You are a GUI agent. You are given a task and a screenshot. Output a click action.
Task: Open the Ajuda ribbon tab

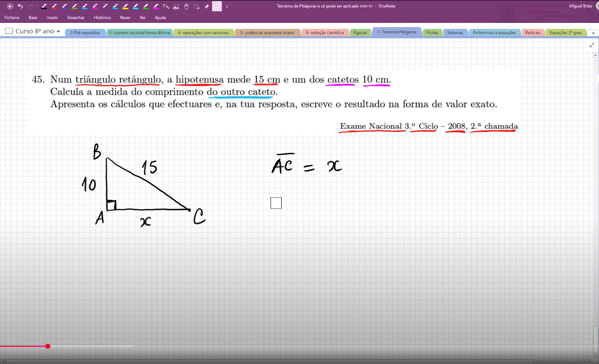160,18
